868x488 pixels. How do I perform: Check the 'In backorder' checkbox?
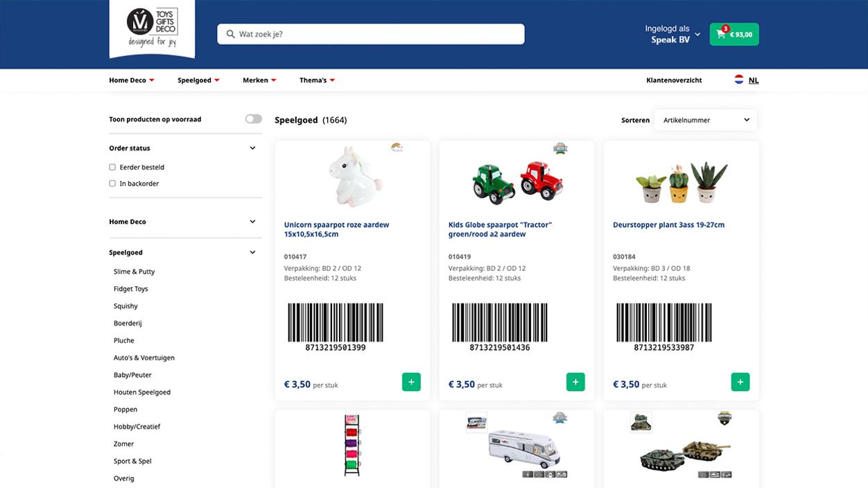pos(112,184)
